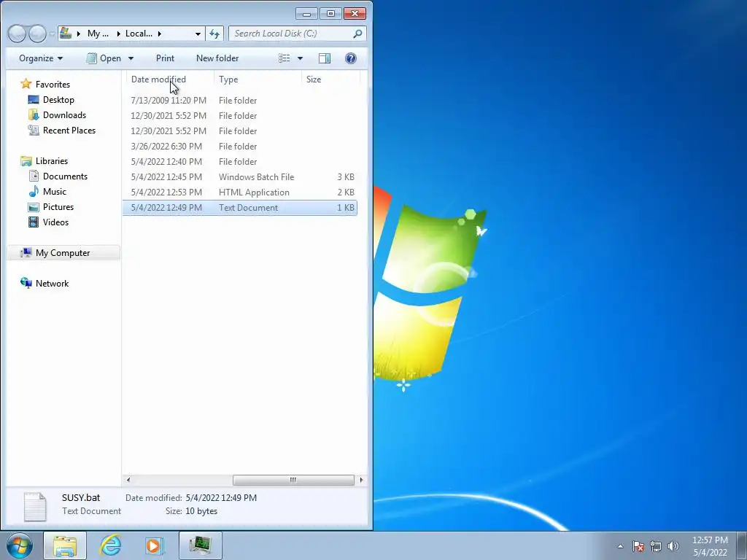Click the root breadcrumb arrow after computer icon

(x=78, y=34)
